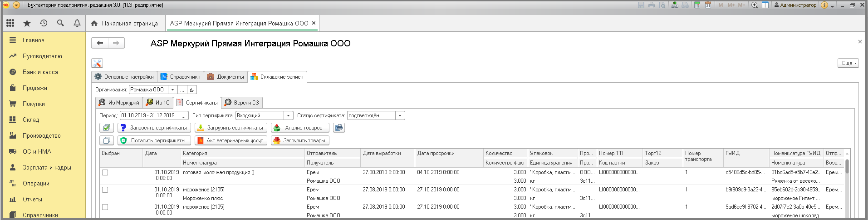Switch to Версии СЗ subtab

(242, 103)
